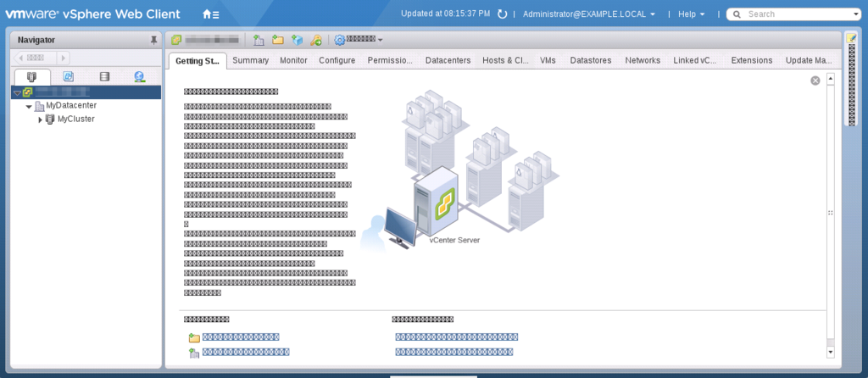
Task: Switch to Storage navigator view
Action: 104,77
